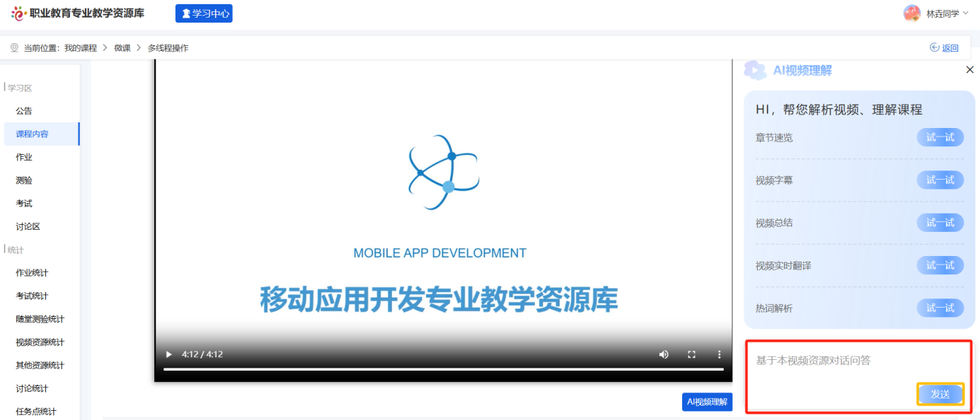Open 考试统计 in the sidebar

coord(33,296)
